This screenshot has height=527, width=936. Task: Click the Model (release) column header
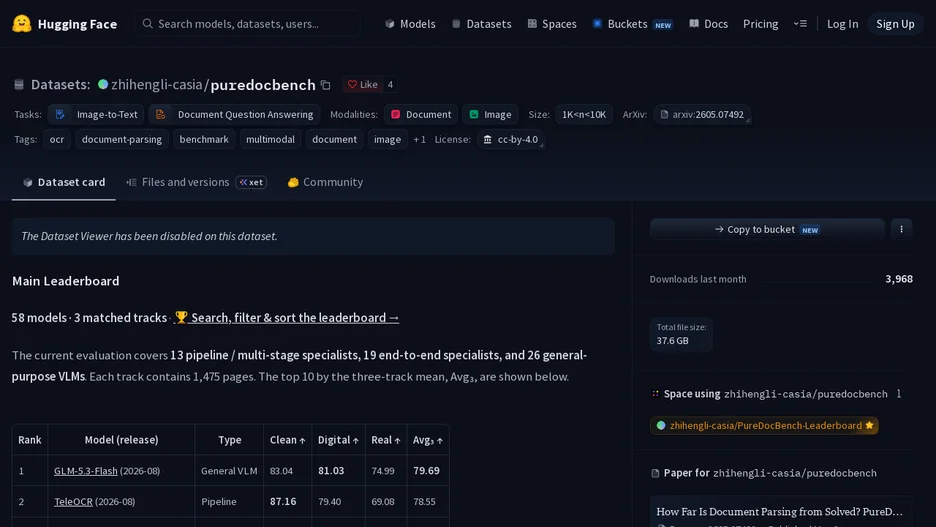click(x=121, y=440)
